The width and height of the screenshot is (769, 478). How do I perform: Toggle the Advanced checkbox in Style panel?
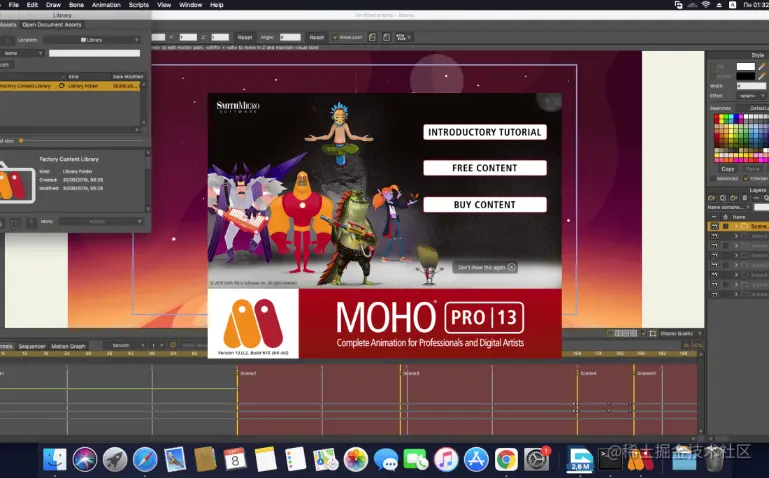(713, 178)
